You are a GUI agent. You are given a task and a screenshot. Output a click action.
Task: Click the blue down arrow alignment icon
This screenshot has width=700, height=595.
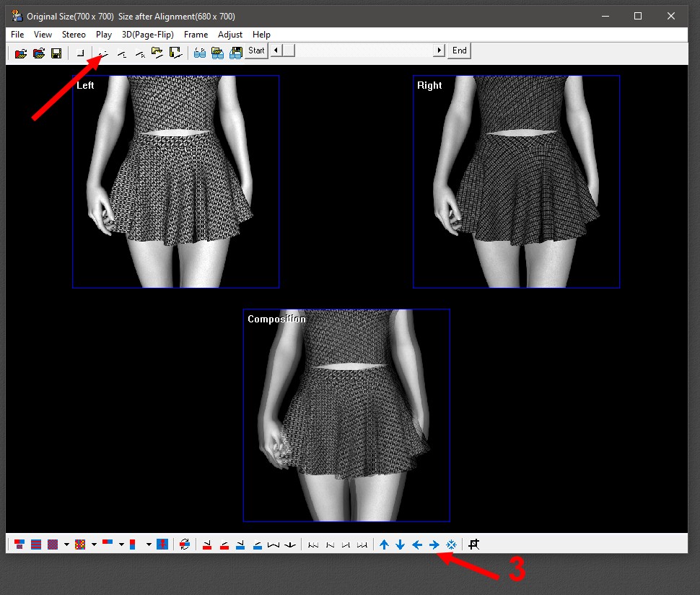pyautogui.click(x=401, y=545)
